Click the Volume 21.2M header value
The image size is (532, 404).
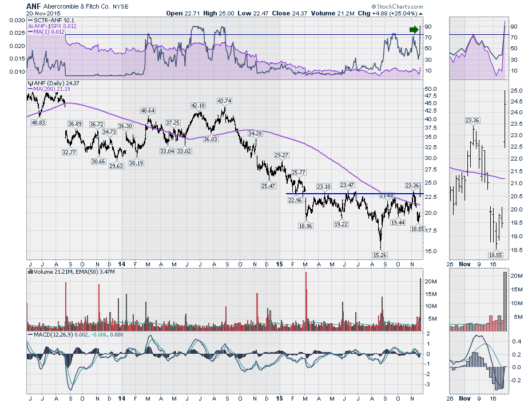coord(332,13)
